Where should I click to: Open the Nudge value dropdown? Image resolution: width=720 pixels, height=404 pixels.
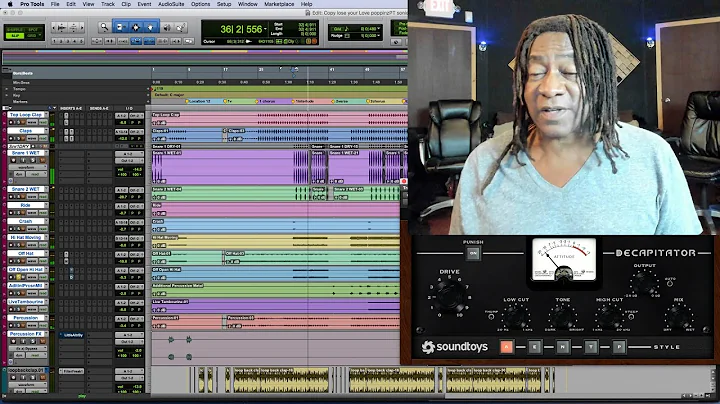[x=378, y=35]
